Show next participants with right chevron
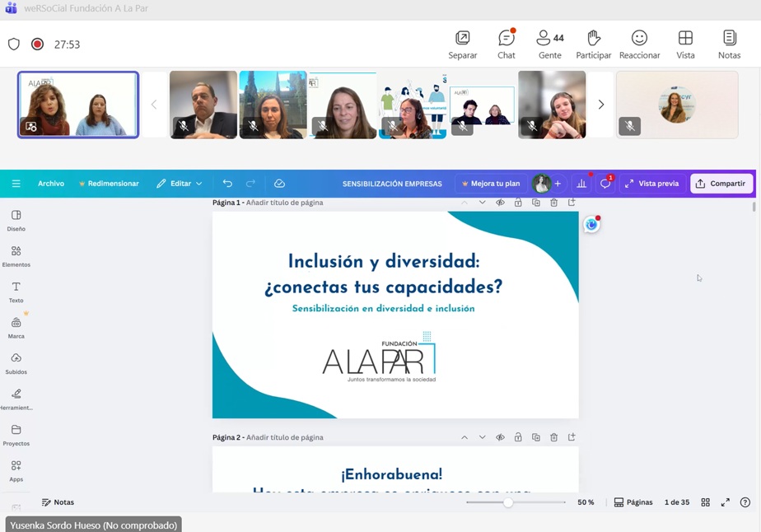 (601, 105)
